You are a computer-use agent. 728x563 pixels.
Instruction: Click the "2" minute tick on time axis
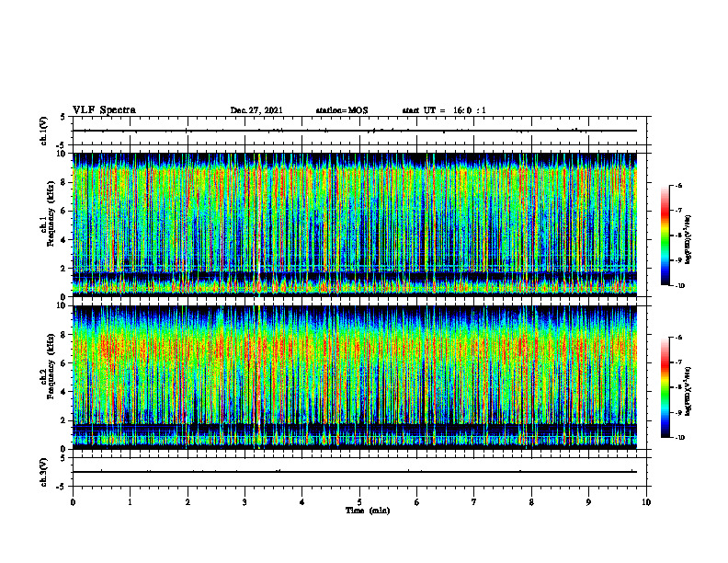tap(188, 502)
